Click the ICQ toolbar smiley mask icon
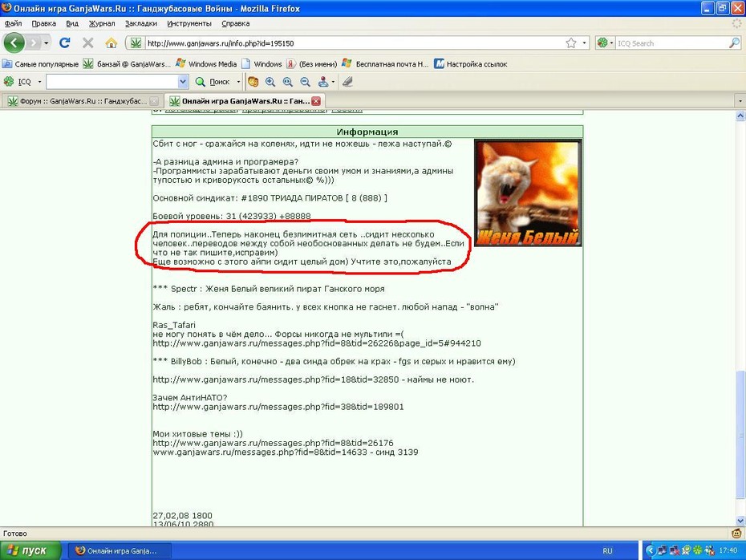The image size is (746, 560). pos(253,82)
